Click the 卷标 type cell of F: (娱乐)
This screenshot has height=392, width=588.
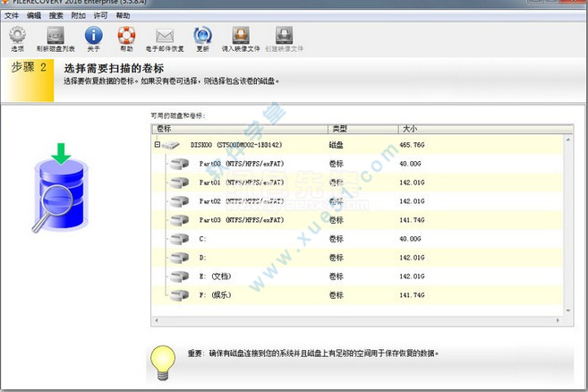336,295
